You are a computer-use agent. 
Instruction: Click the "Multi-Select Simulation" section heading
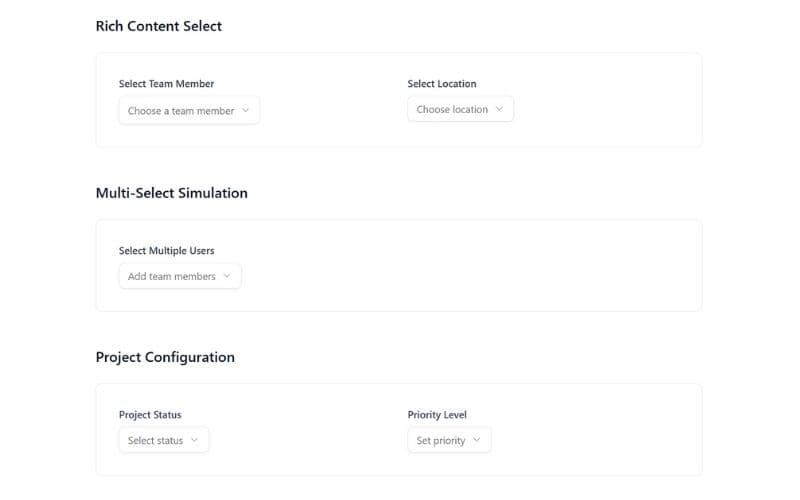tap(171, 193)
